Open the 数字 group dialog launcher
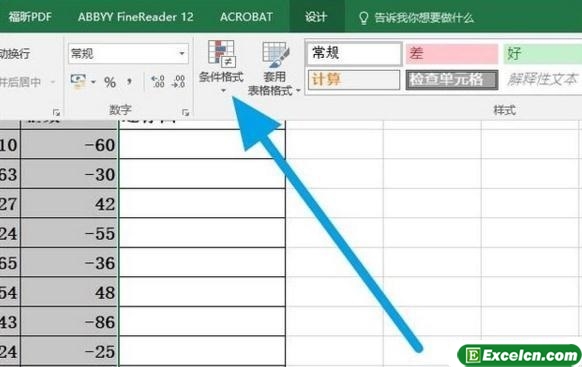 point(186,112)
